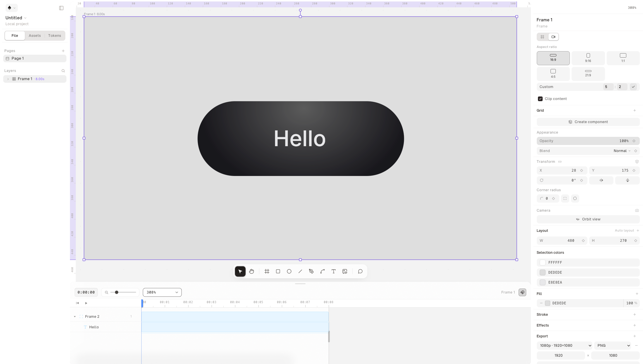Open the Untitled project name dropdown
This screenshot has width=643, height=364.
pos(16,18)
